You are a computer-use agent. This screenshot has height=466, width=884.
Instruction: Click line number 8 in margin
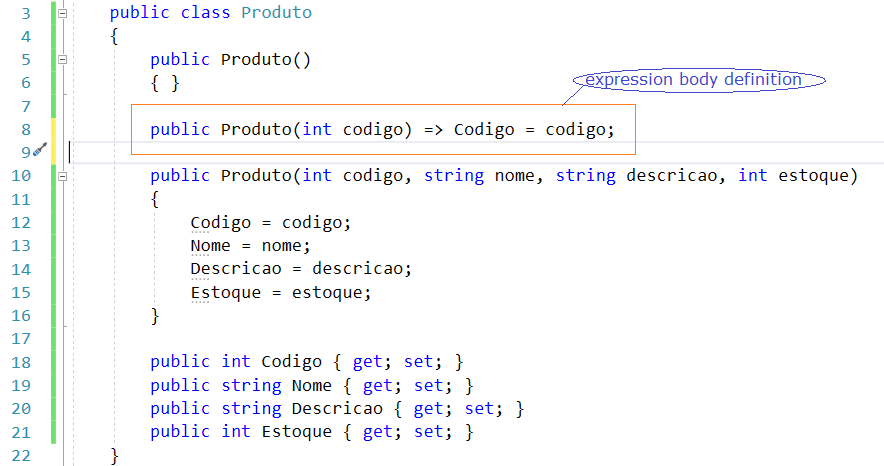(x=25, y=129)
